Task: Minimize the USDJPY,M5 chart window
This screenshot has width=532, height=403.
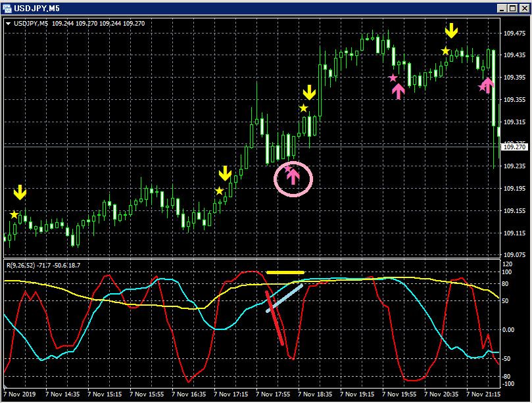Action: (x=503, y=9)
